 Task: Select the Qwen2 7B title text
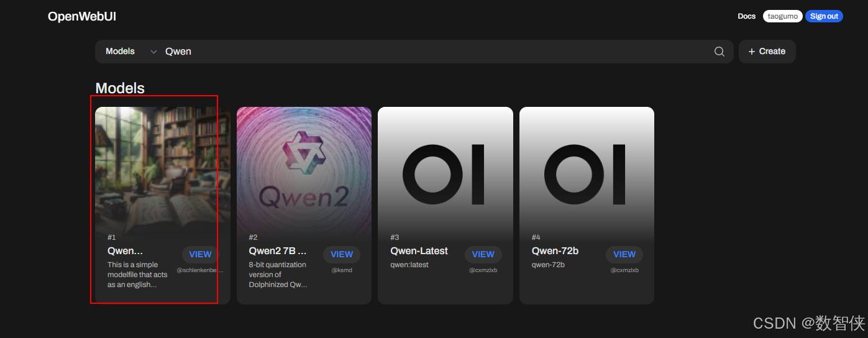pos(278,251)
